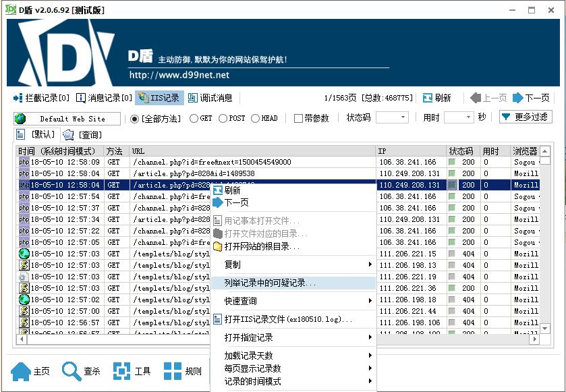The width and height of the screenshot is (566, 392).
Task: Click the horizontal scrollbar left arrow
Action: click(x=22, y=339)
